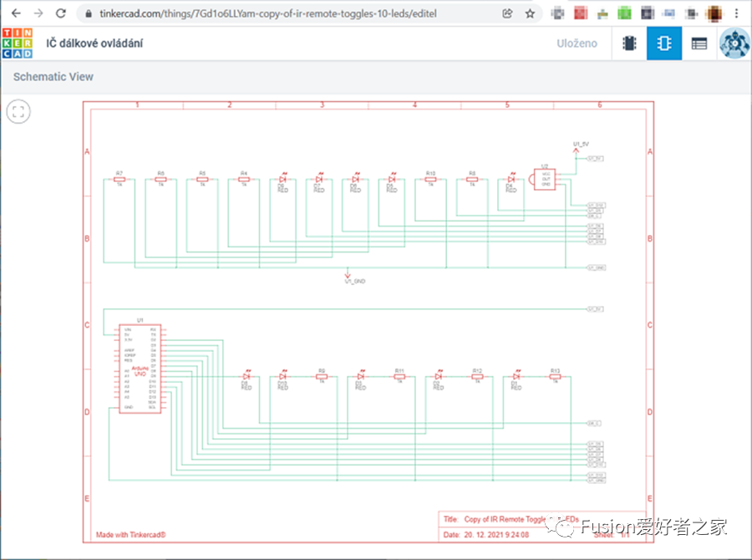
Task: Switch to Circuit view icon
Action: [628, 43]
